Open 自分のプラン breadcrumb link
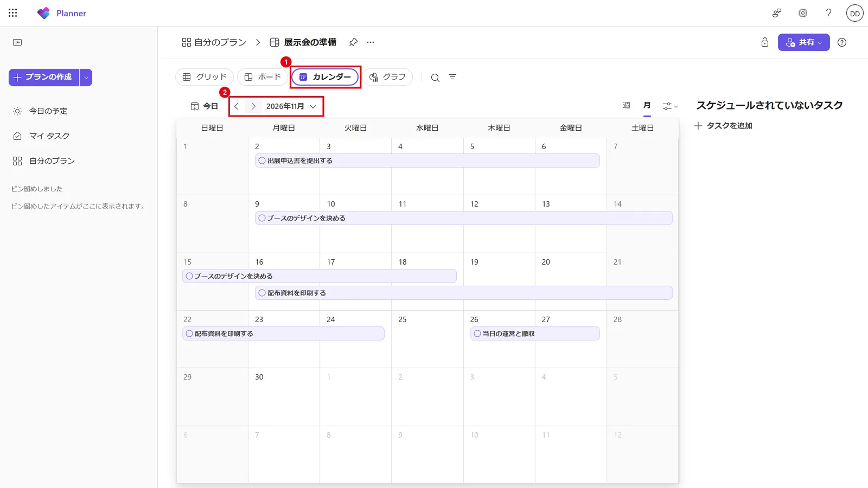This screenshot has height=488, width=868. point(214,42)
